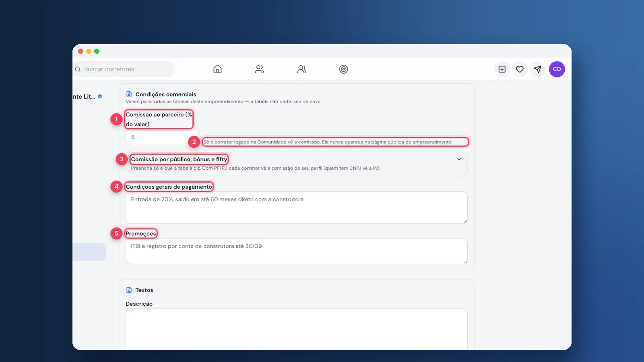Click the macOS green maximize button
Screen dimensions: 644x362
(97, 51)
